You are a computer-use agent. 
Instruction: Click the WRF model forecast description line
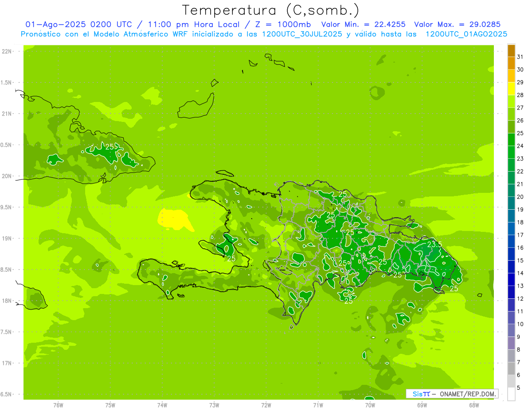tap(264, 34)
